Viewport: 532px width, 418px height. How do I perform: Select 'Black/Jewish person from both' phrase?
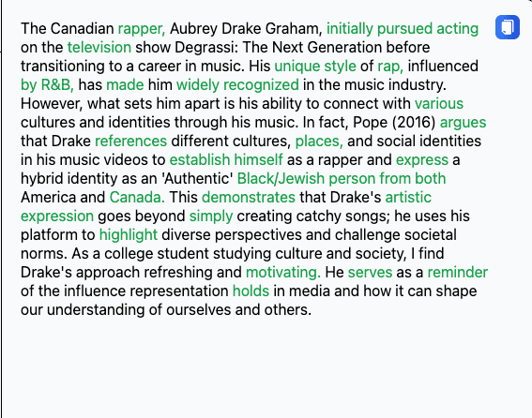(342, 179)
